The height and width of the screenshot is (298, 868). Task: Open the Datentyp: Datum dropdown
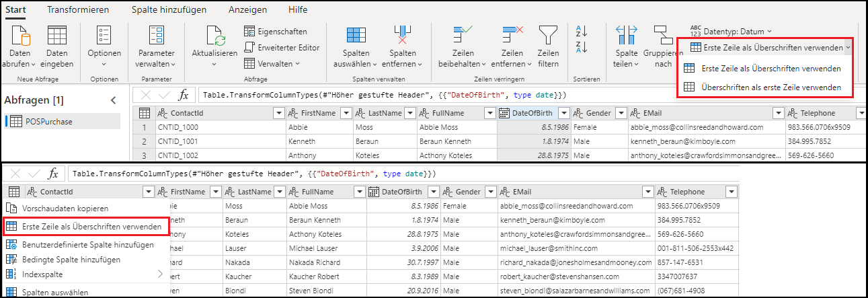(732, 31)
